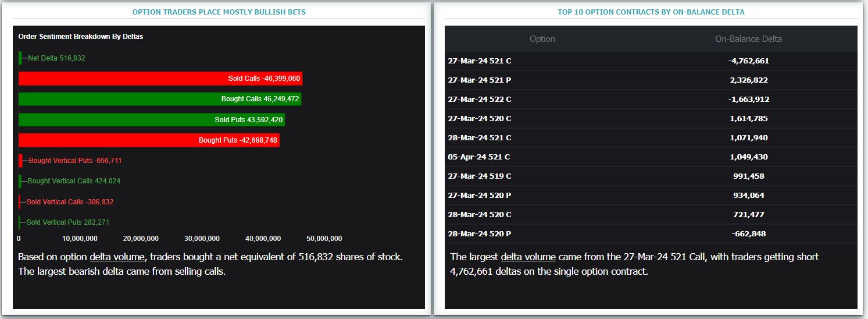Click Top 10 Option Contracts panel title

[x=651, y=12]
